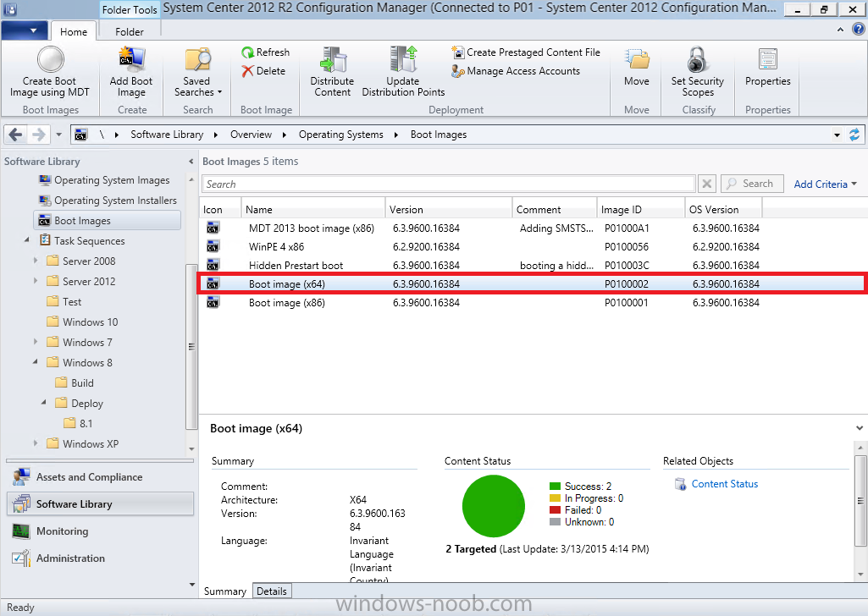Image resolution: width=868 pixels, height=616 pixels.
Task: Sort the list by Name column
Action: pos(312,210)
